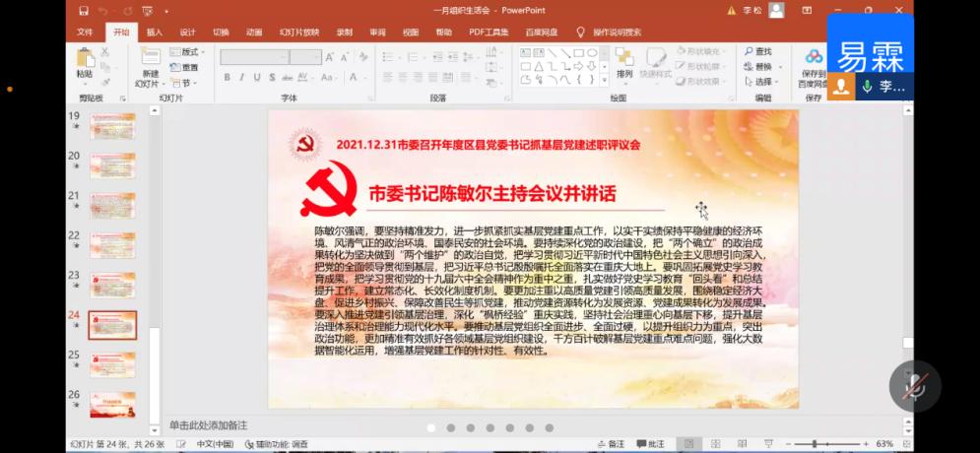Click the Replace (替换) button

pyautogui.click(x=762, y=67)
